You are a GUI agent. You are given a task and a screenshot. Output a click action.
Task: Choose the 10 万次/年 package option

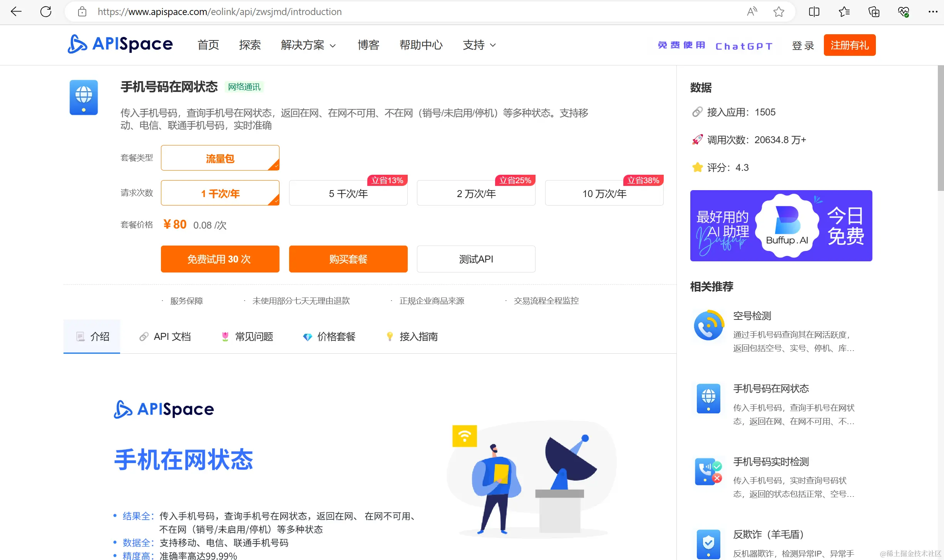point(604,193)
